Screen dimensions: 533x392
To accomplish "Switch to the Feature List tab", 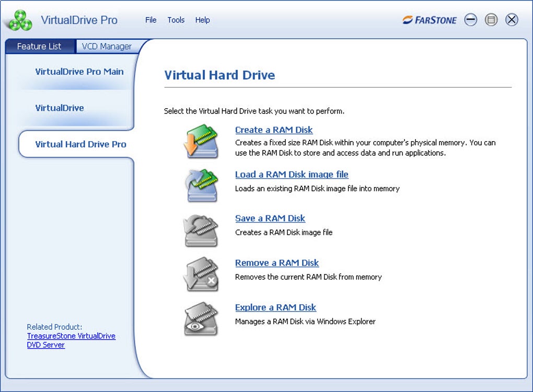I will click(x=39, y=46).
